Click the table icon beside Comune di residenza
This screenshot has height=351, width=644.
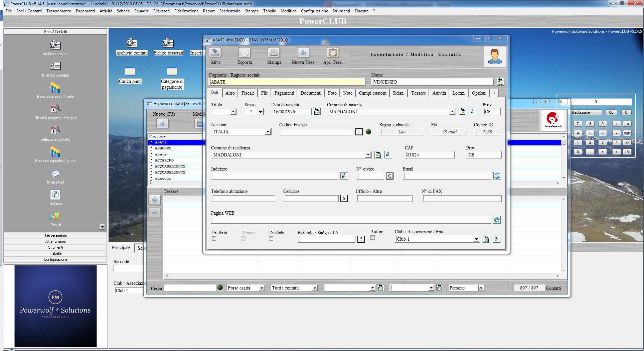tap(378, 155)
